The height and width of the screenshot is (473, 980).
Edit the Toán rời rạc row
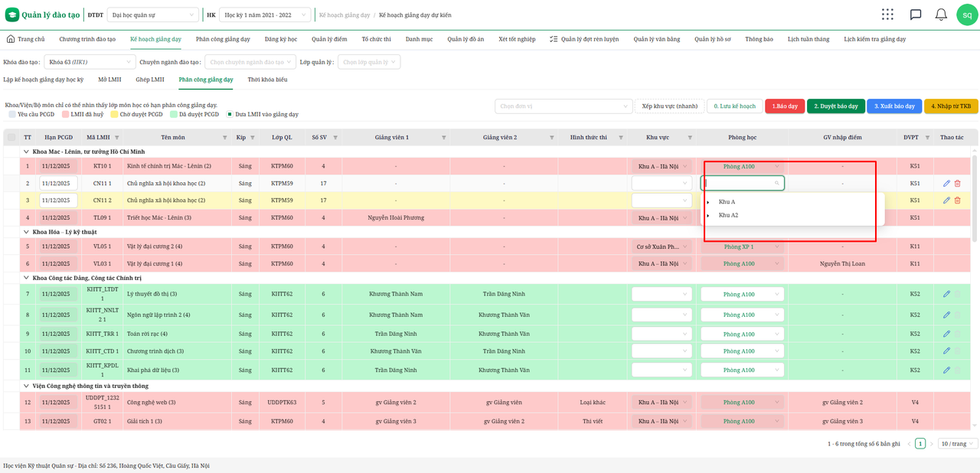(x=946, y=334)
